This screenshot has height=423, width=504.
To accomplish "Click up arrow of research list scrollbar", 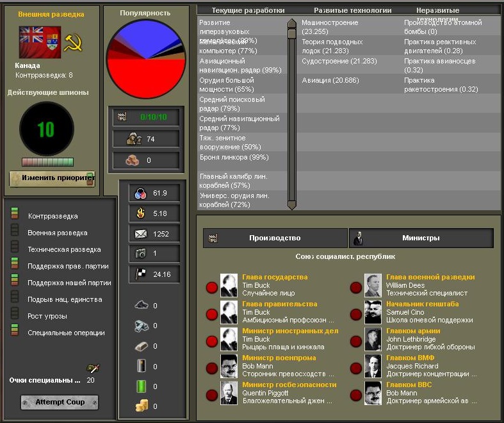I will click(x=292, y=24).
